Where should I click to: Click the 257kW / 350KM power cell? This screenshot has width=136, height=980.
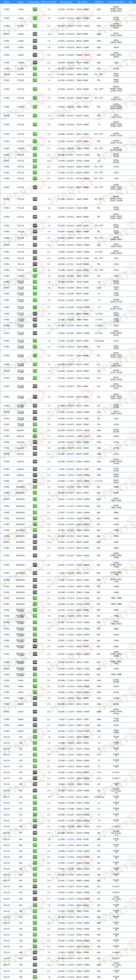click(x=83, y=178)
